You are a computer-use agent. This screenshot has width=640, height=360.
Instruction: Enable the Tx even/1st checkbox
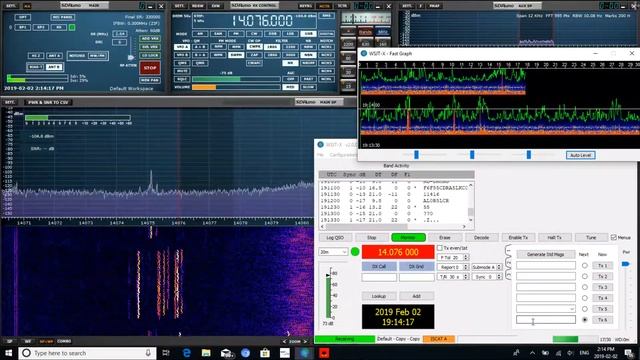point(440,248)
